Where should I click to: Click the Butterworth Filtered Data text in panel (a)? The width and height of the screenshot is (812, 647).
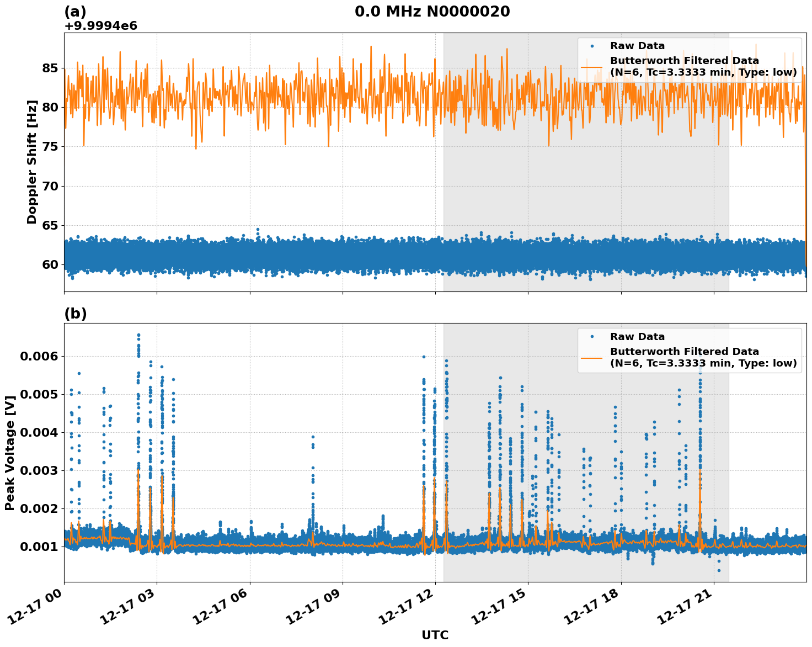(x=684, y=60)
